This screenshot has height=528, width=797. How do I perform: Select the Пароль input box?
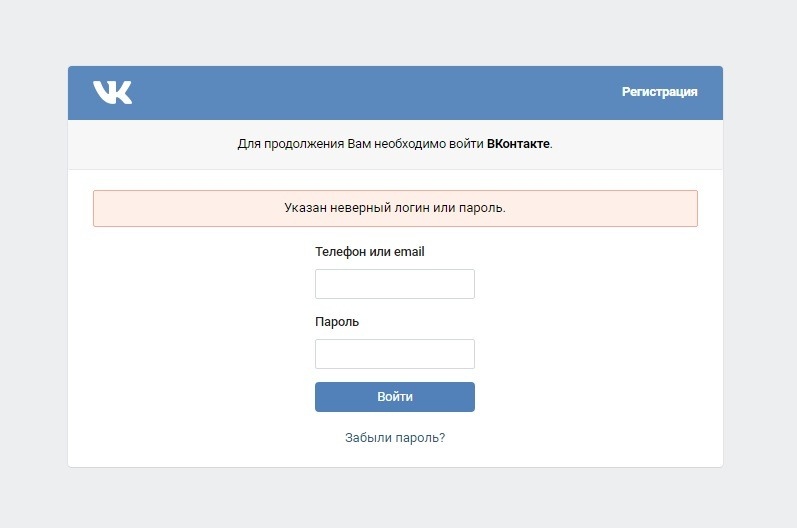coord(394,354)
